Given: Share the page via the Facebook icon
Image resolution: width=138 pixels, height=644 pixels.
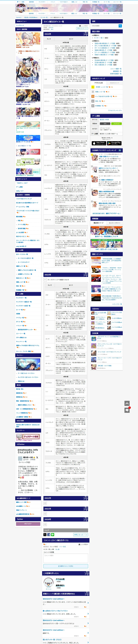Looking at the screenshot, I should [49, 535].
